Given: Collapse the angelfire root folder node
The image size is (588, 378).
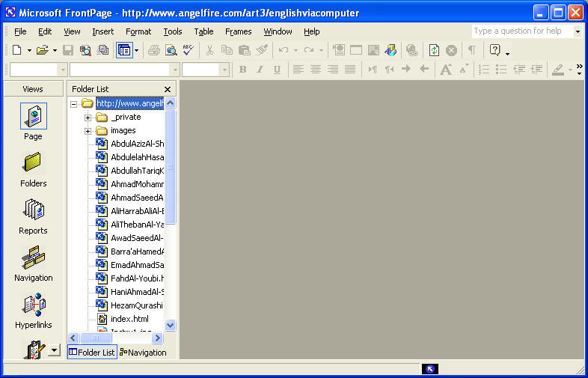Looking at the screenshot, I should 74,104.
